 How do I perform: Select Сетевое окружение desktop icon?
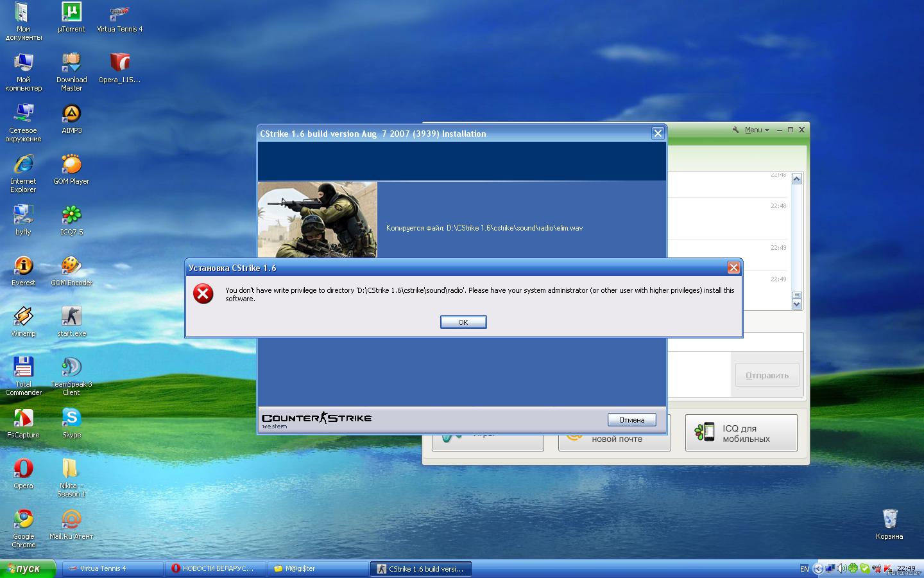tap(23, 123)
